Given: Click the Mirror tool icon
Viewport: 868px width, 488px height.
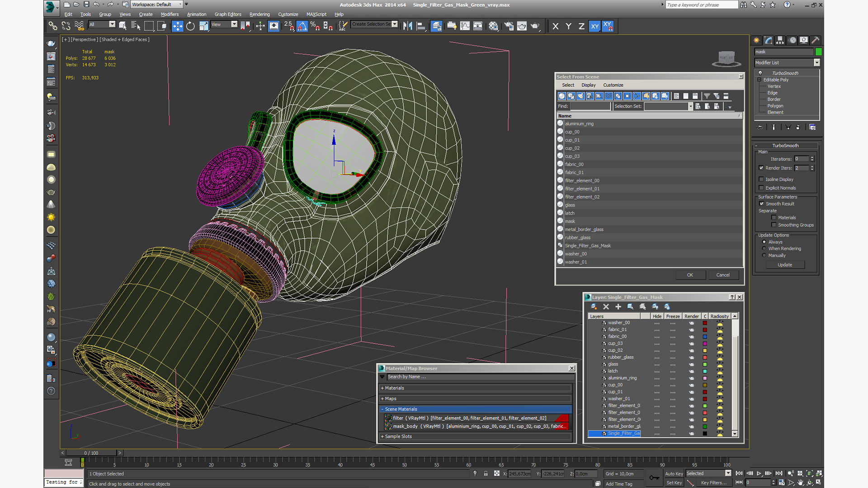Looking at the screenshot, I should [x=407, y=26].
